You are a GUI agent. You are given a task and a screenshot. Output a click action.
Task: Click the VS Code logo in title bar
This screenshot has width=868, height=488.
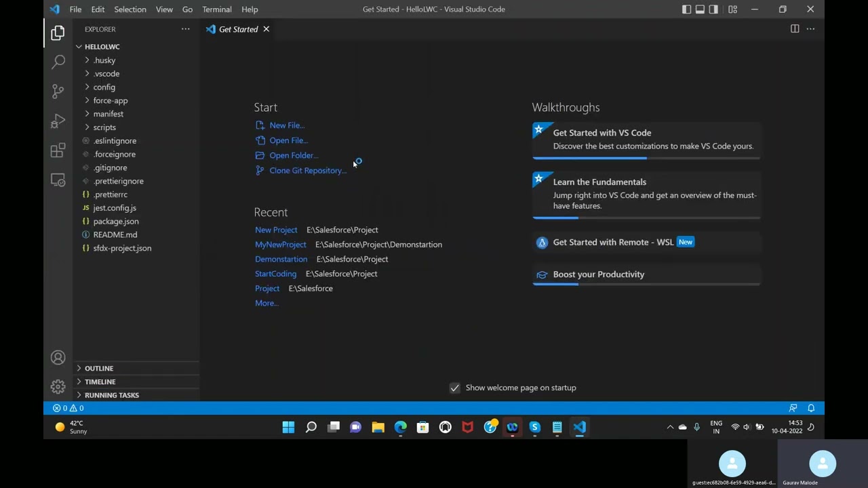[54, 9]
